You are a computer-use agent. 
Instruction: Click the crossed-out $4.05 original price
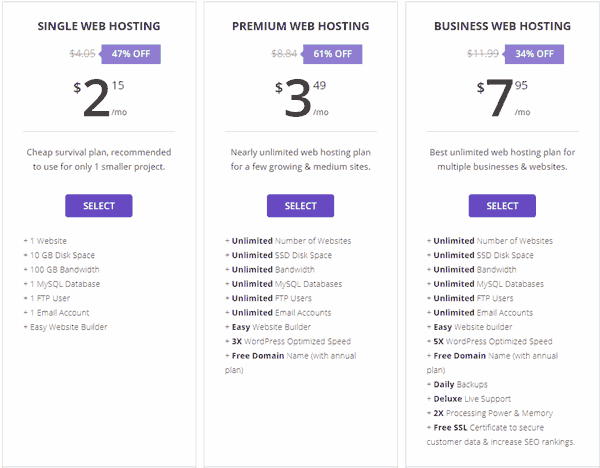point(81,55)
